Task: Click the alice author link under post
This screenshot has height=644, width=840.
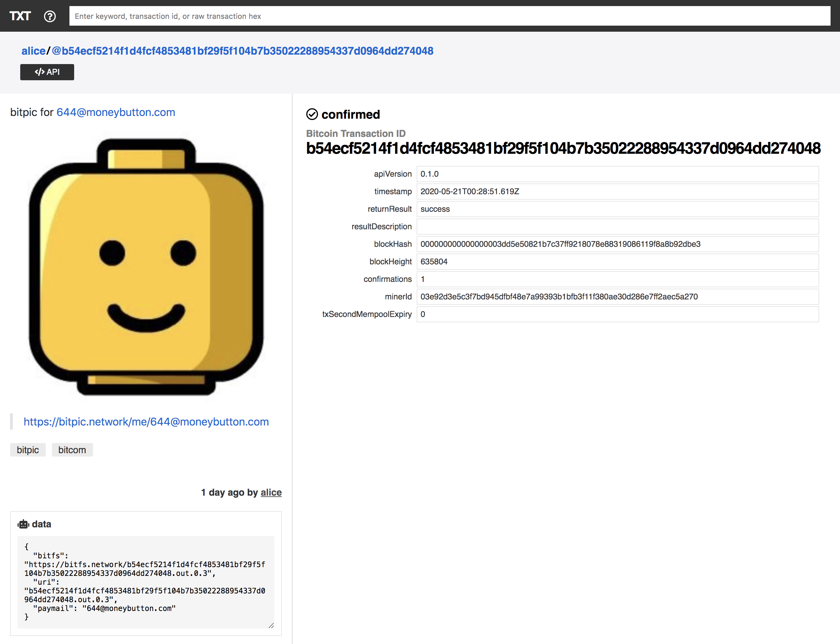Action: [271, 492]
